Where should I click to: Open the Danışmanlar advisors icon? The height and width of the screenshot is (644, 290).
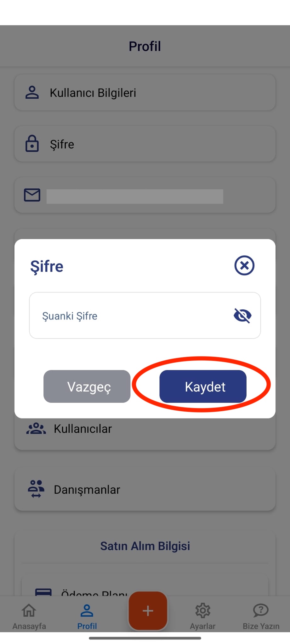tap(36, 489)
